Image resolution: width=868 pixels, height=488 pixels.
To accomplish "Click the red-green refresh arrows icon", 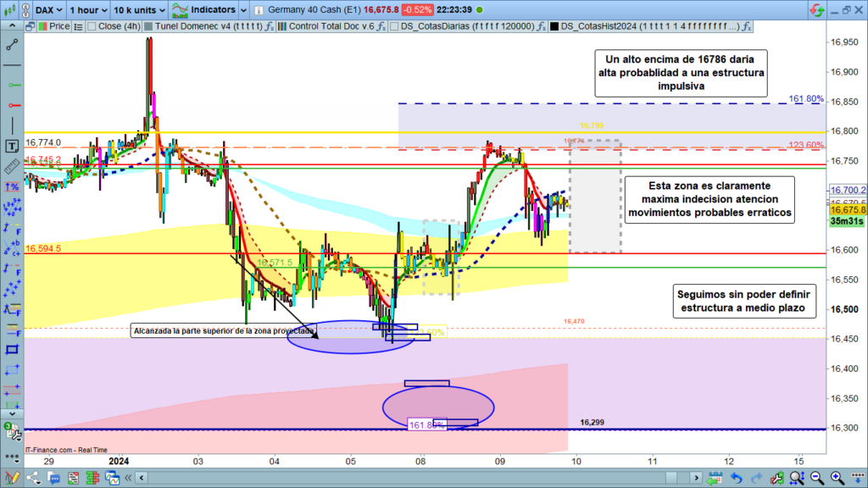I will (x=815, y=9).
